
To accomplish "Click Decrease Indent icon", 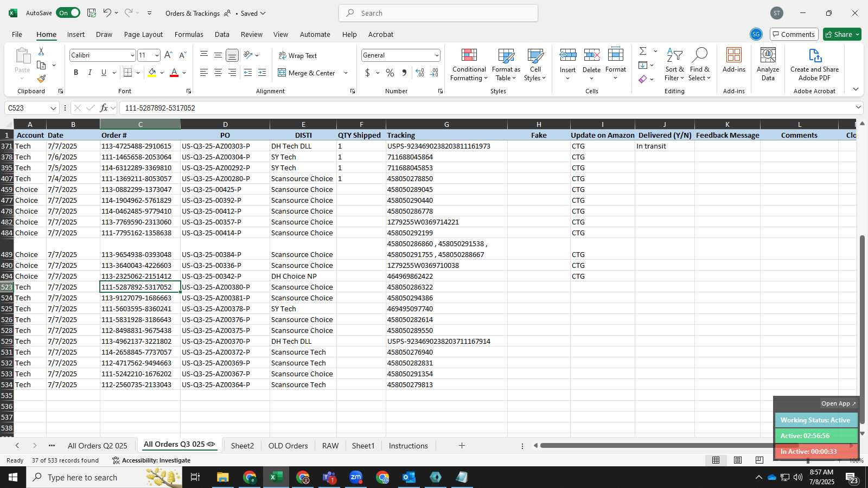I will tap(248, 73).
